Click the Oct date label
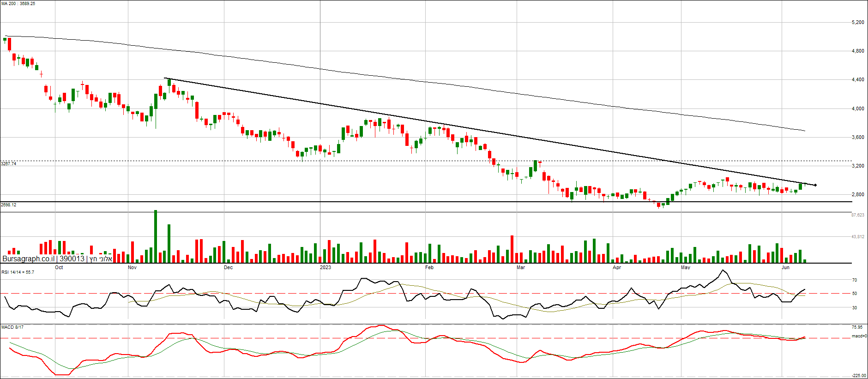Screen dimensions: 868x379 pyautogui.click(x=59, y=267)
